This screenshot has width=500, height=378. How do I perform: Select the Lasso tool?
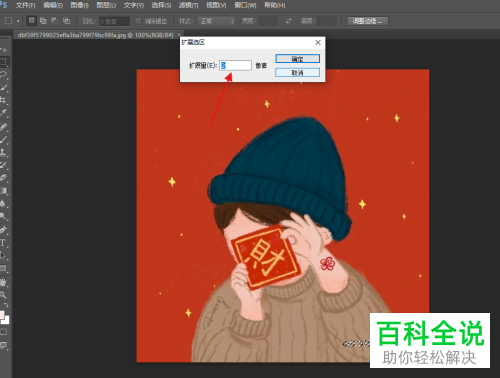point(3,75)
